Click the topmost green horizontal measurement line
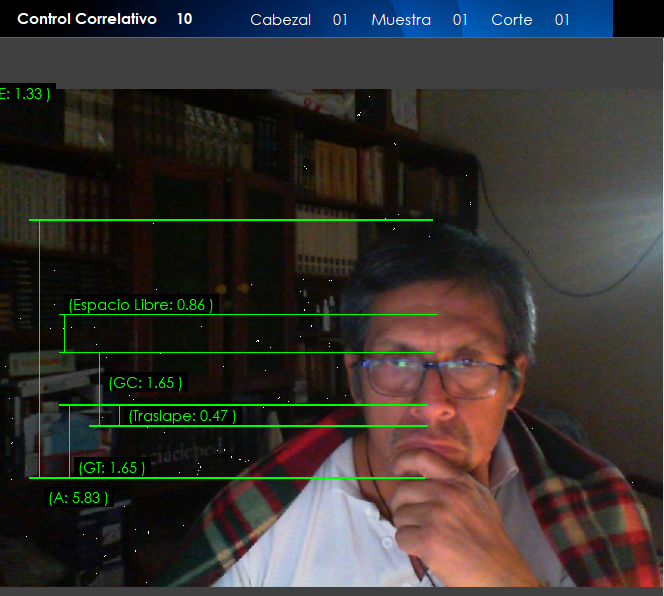Image resolution: width=664 pixels, height=596 pixels. pyautogui.click(x=230, y=220)
